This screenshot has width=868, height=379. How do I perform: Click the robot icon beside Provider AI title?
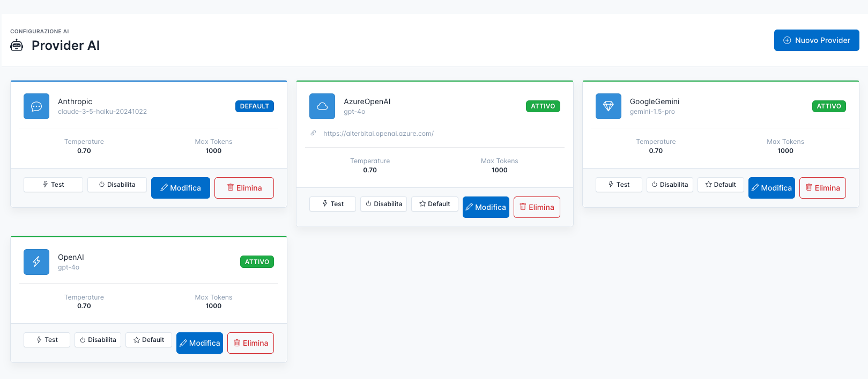[x=17, y=46]
